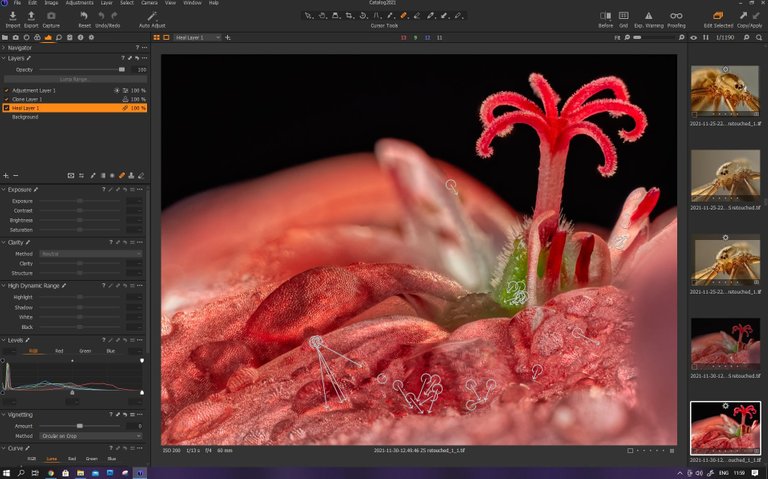Open the Color circles tool tab
Screen dimensions: 768x479
[37, 37]
